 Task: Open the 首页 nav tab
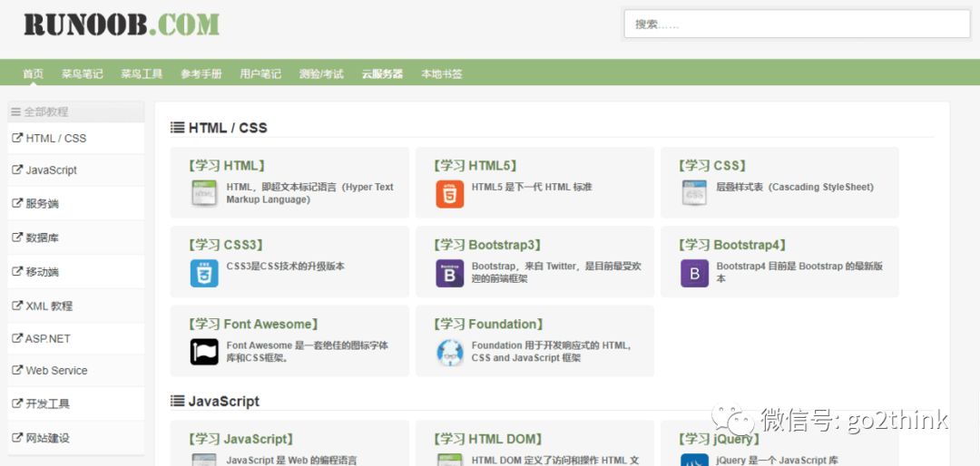34,73
